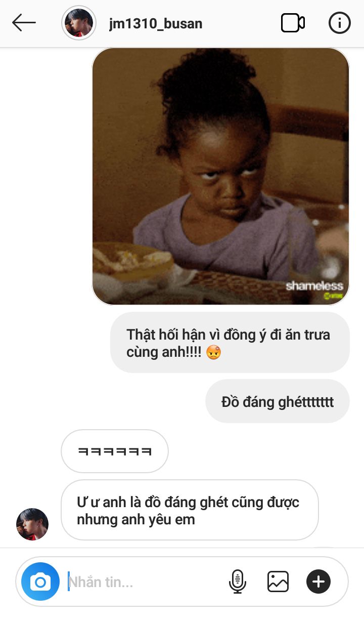The image size is (364, 622).
Task: Tap the black plus icon
Action: [318, 582]
